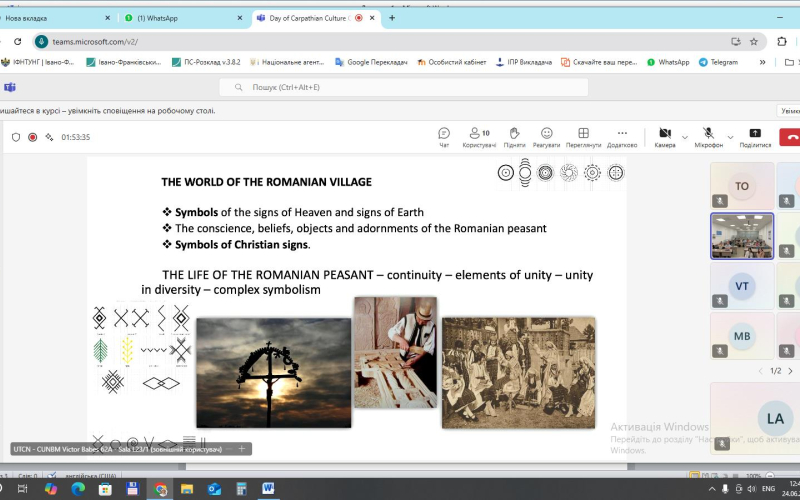Bookmark this page with the star icon
The image size is (800, 500).
(754, 42)
